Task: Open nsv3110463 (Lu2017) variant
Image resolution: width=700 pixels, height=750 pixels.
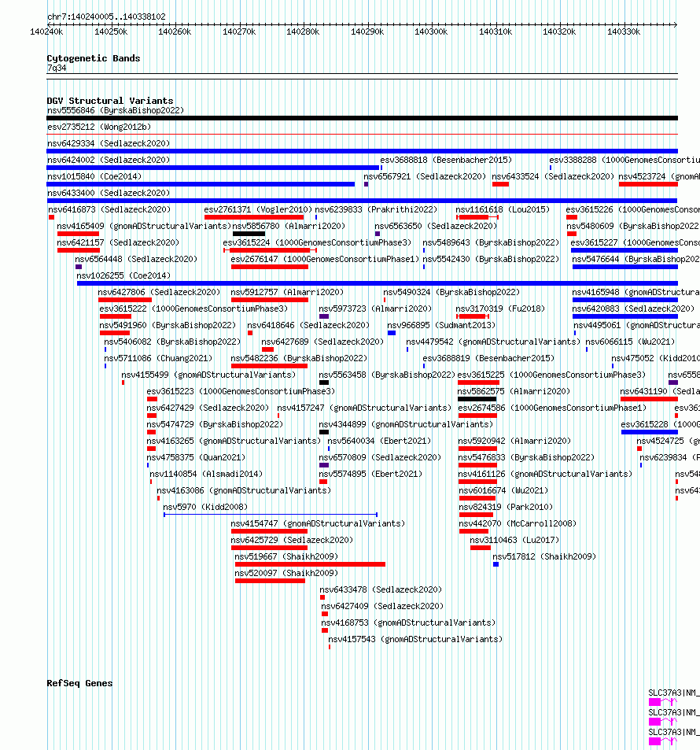Action: (514, 540)
